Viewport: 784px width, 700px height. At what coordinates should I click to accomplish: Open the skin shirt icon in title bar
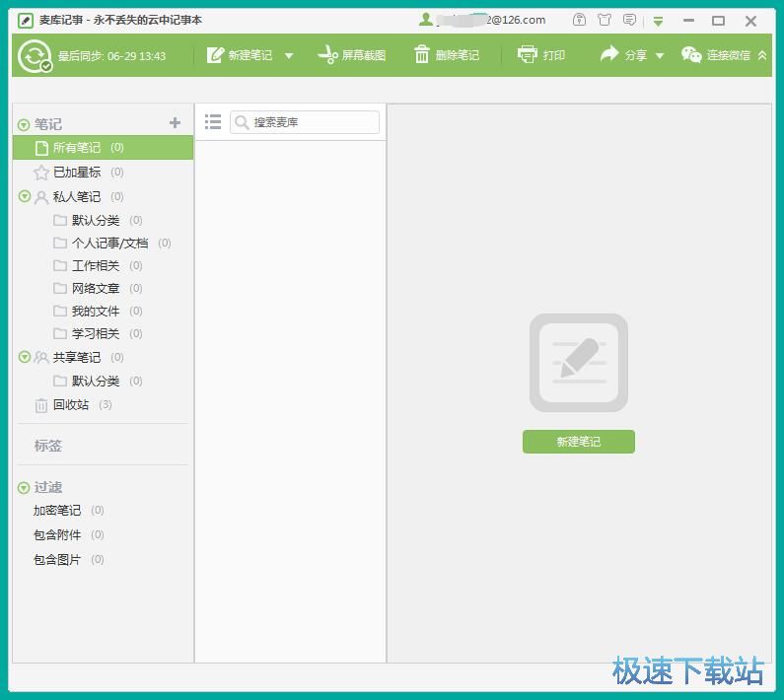[605, 20]
